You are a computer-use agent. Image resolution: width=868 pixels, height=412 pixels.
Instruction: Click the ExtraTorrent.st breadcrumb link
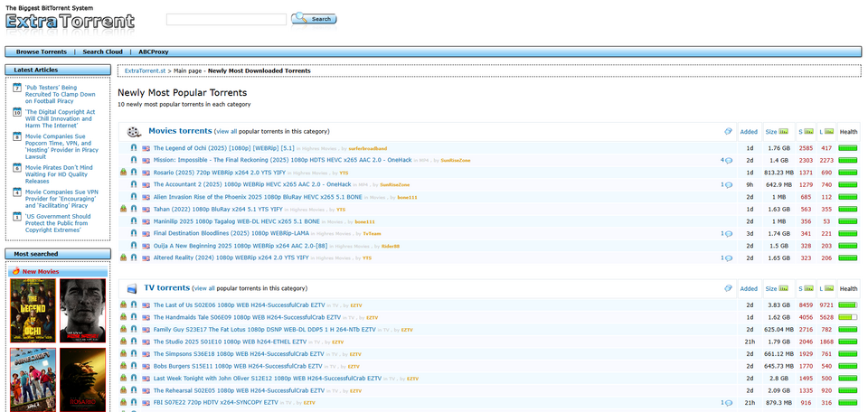coord(145,70)
